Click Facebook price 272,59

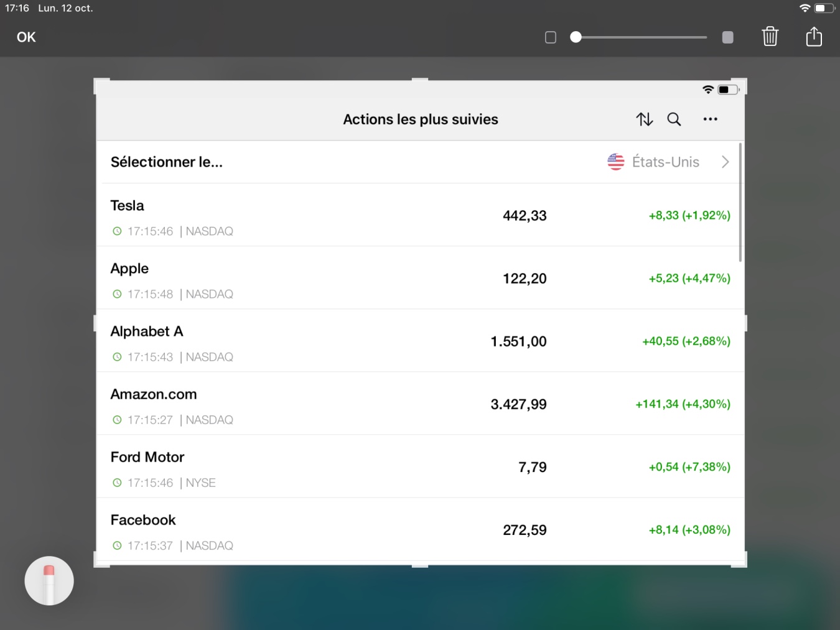[x=525, y=530]
